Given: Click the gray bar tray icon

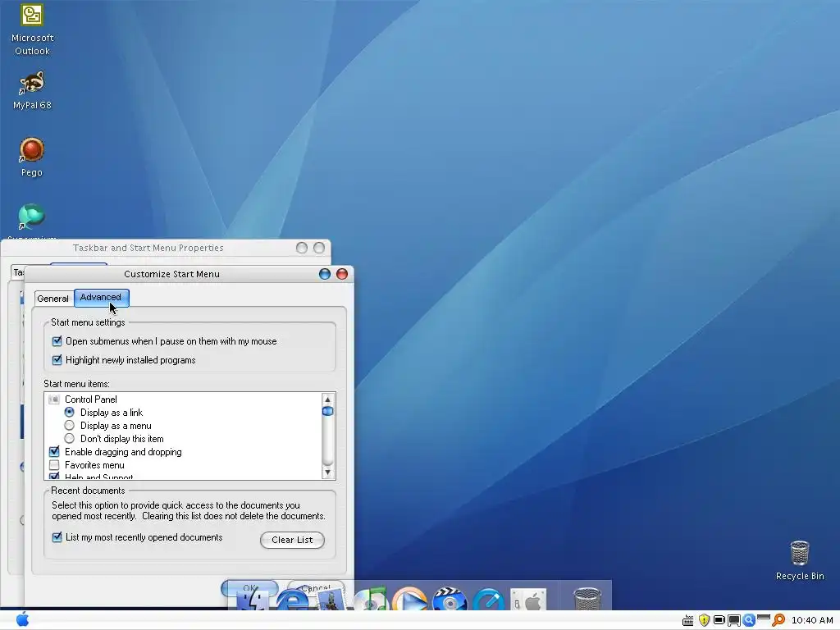Looking at the screenshot, I should [764, 618].
